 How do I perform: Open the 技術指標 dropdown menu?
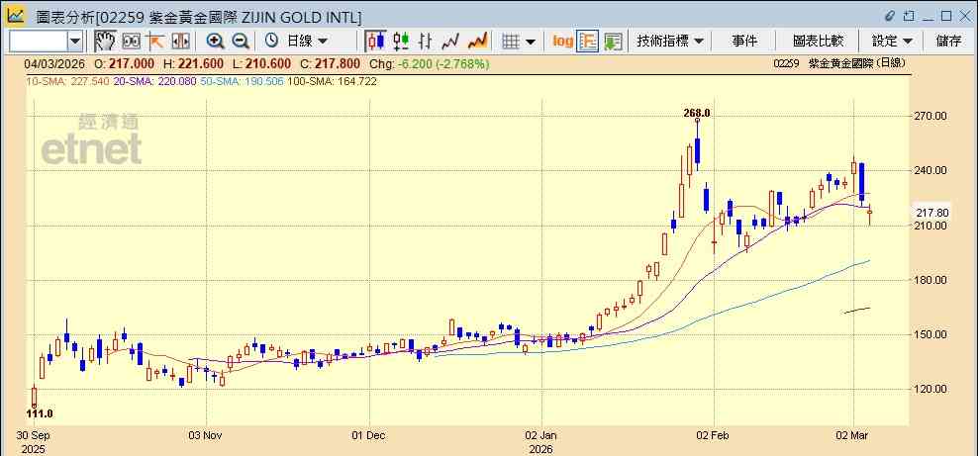pos(670,42)
